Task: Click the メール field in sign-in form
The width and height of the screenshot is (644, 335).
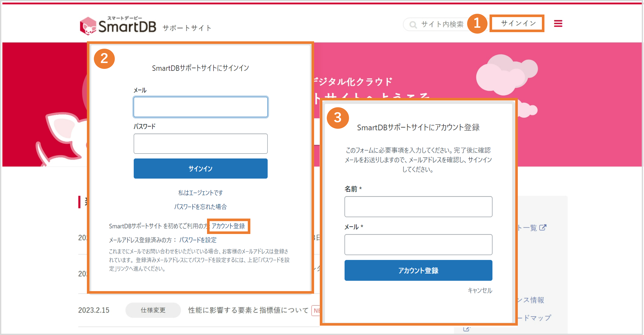Action: [201, 107]
